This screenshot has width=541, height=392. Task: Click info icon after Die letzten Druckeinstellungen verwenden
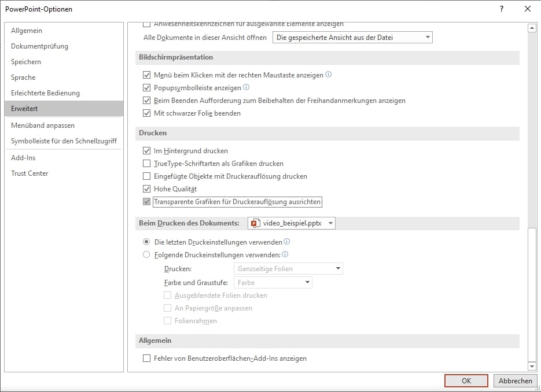click(287, 242)
